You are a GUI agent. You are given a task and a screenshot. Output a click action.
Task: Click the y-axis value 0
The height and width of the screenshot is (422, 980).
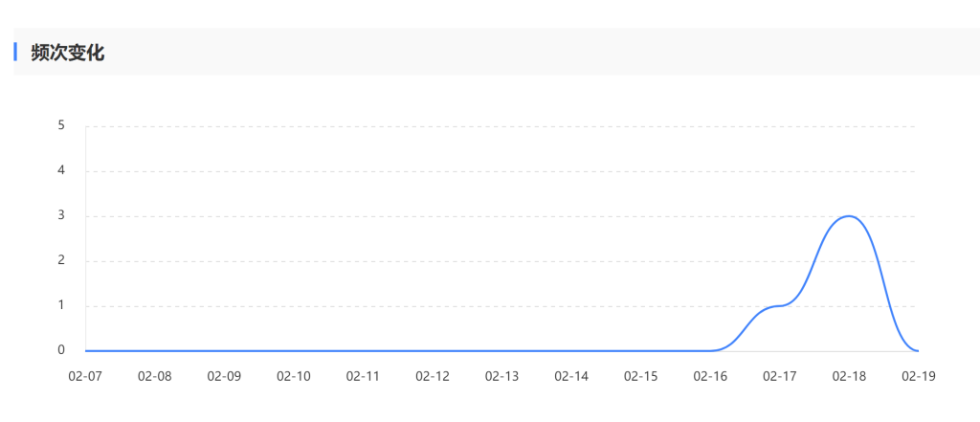61,350
